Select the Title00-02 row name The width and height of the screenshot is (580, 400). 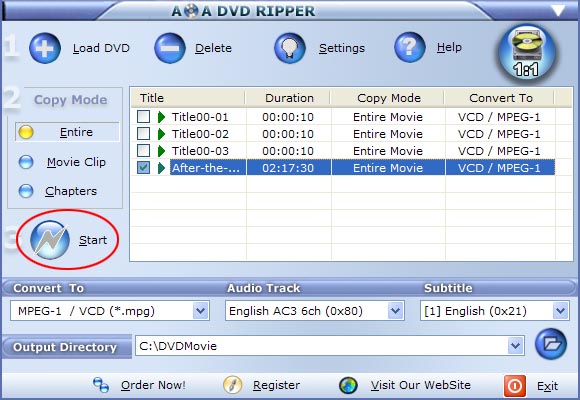200,134
